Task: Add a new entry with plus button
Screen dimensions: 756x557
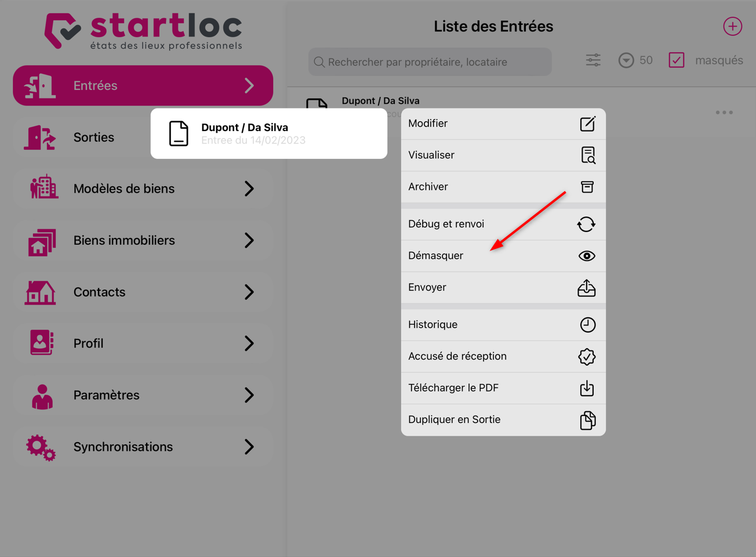Action: click(x=732, y=26)
